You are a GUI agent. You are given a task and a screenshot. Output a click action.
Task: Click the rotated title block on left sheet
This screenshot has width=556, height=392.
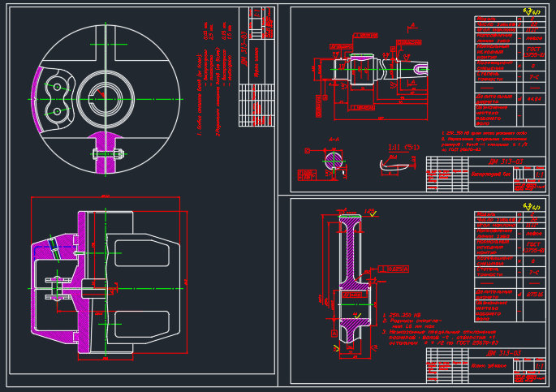coord(256,67)
